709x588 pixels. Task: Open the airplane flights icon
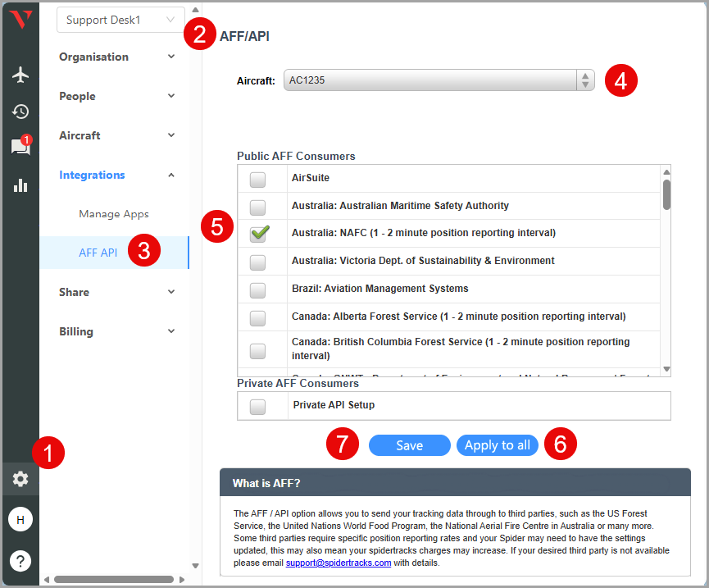[20, 75]
